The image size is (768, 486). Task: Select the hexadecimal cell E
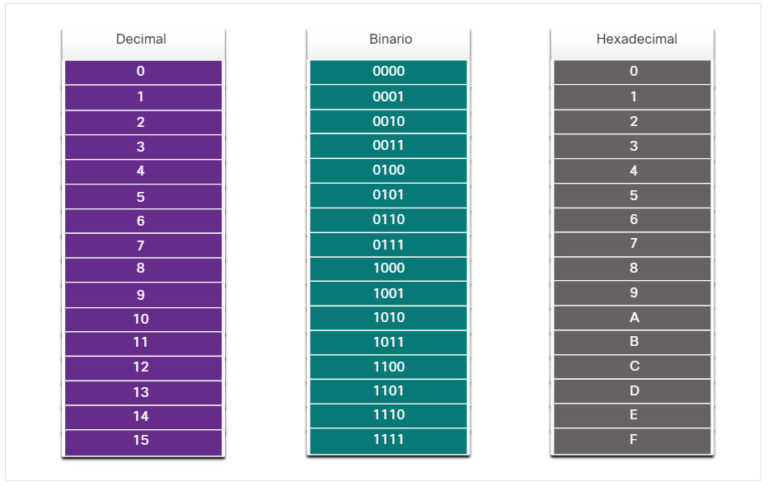pyautogui.click(x=632, y=415)
